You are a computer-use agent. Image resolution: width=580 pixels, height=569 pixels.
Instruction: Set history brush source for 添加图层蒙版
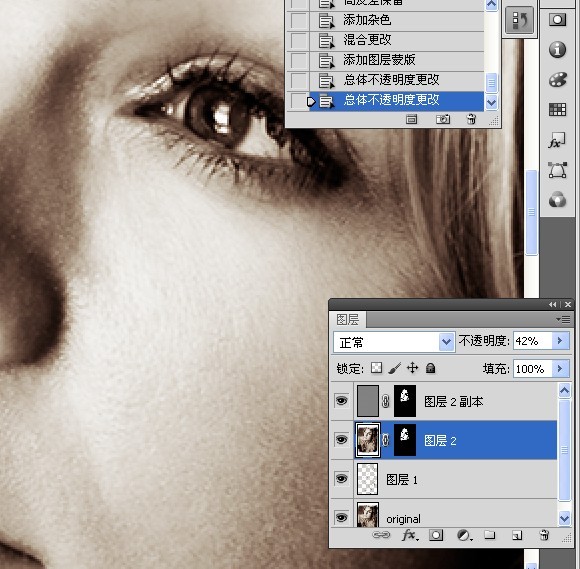coord(298,60)
